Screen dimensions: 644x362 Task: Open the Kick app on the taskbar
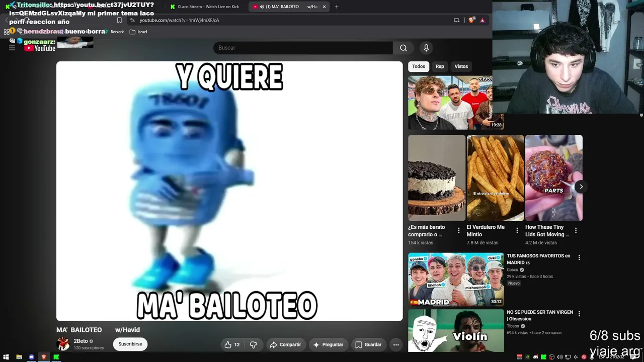56,357
